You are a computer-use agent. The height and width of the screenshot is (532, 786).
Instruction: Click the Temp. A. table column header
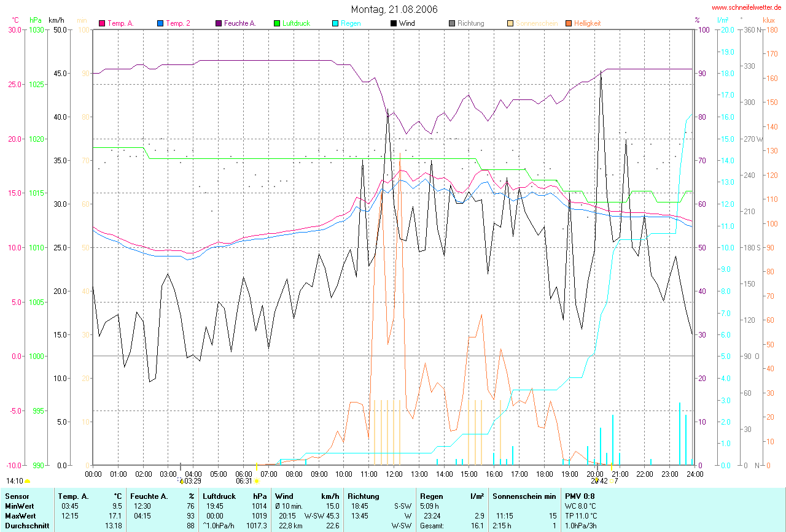coord(73,496)
